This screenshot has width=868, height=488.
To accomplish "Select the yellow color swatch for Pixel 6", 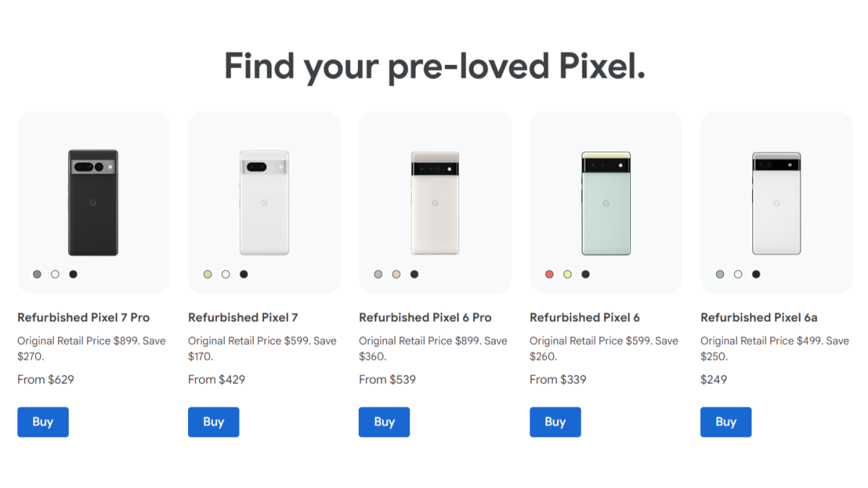I will [566, 274].
